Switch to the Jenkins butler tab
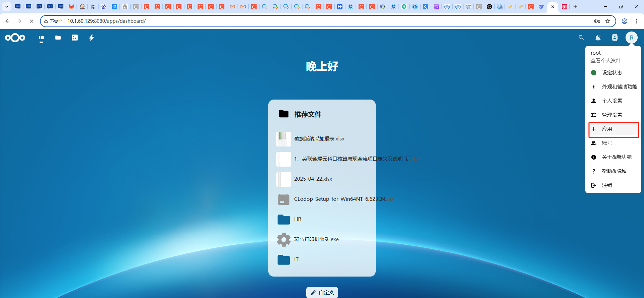 [x=82, y=7]
